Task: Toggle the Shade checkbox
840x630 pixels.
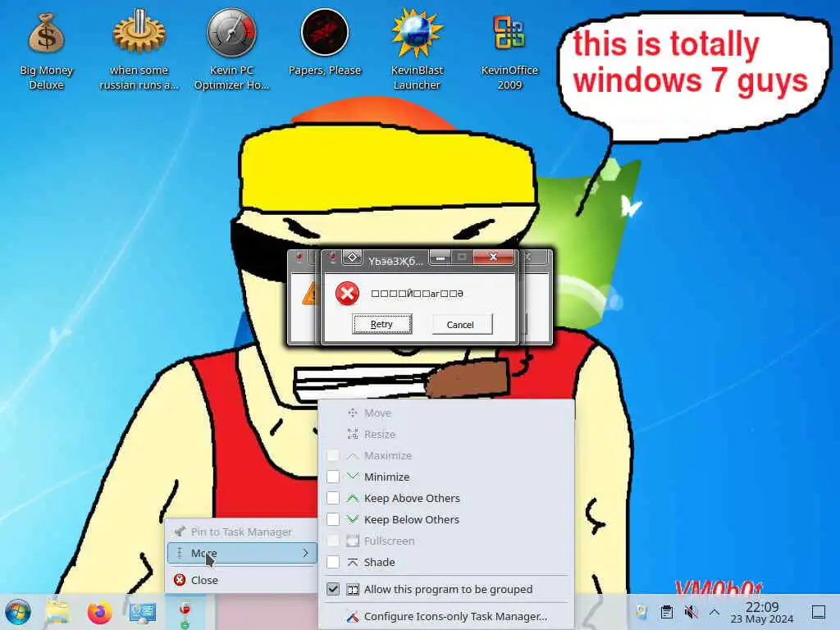Action: point(333,562)
